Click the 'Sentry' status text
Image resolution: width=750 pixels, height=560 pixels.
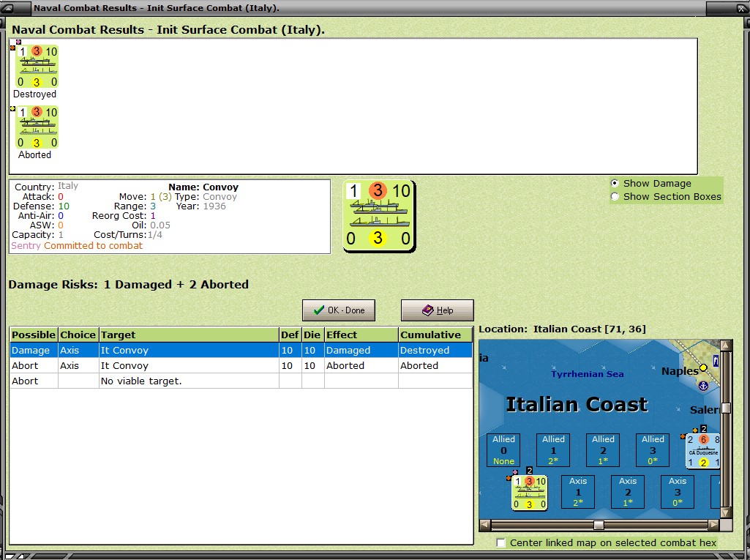tap(26, 245)
